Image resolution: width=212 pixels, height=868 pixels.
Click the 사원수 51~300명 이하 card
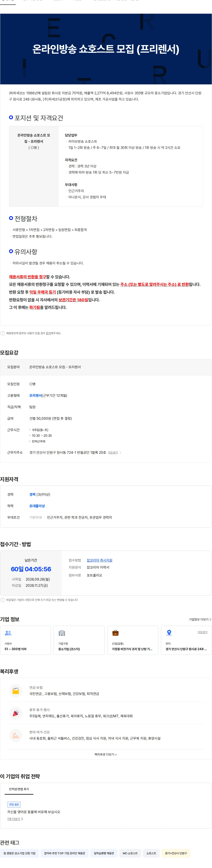tap(26, 640)
